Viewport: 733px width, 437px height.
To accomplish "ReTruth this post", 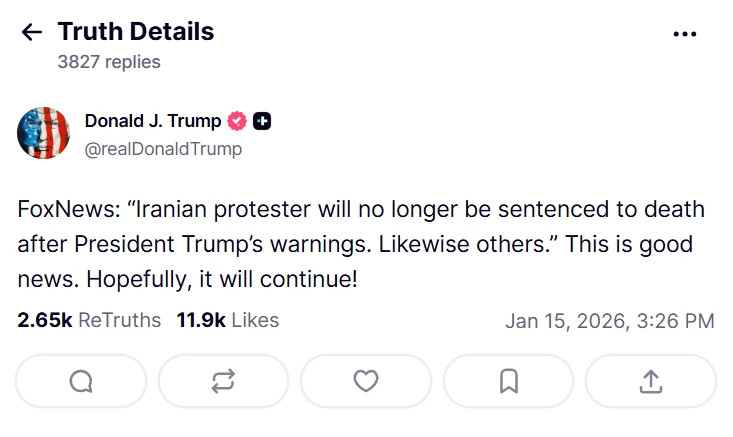I will (224, 381).
